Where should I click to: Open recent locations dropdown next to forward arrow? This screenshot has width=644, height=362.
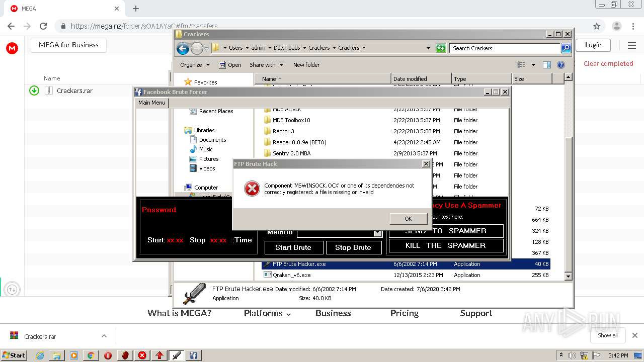click(x=206, y=49)
